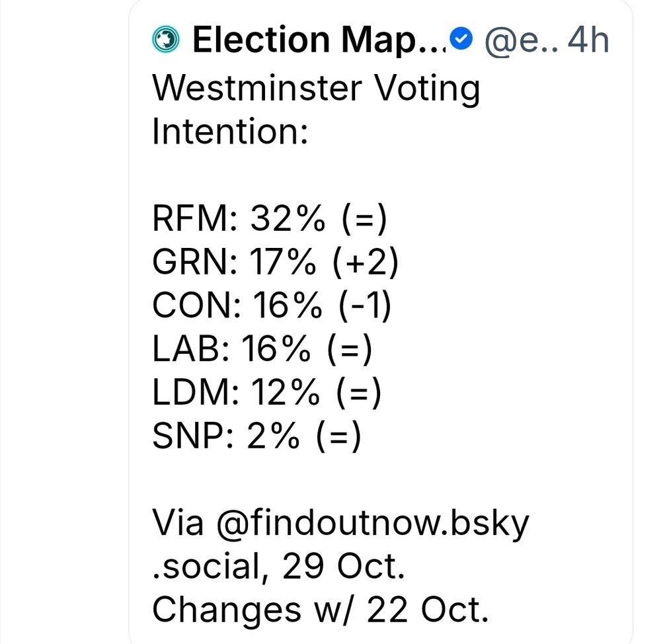Click the Changes w/ 22 Oct. text
661x644 pixels.
coord(321,612)
